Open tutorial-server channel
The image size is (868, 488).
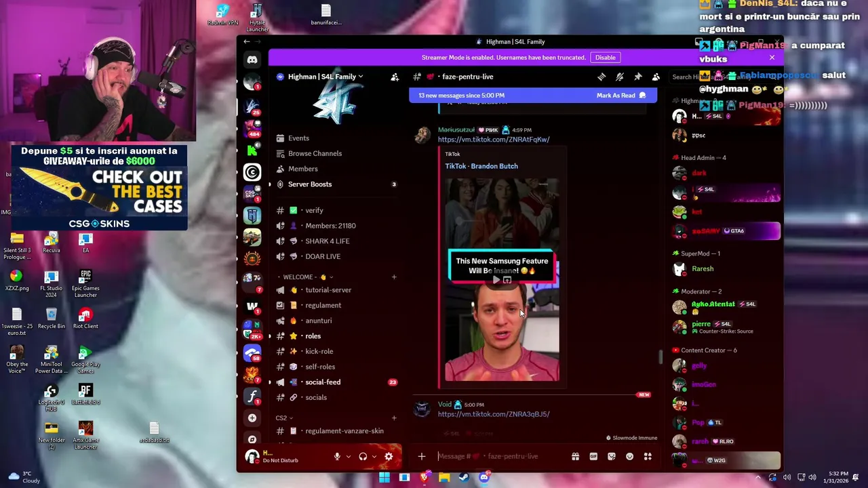point(328,290)
